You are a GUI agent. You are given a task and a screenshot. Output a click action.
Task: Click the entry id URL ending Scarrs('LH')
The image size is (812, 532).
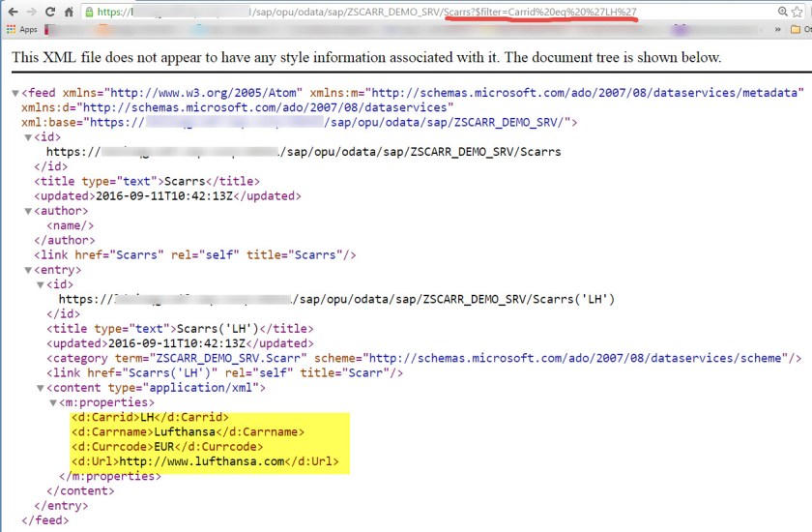(336, 299)
